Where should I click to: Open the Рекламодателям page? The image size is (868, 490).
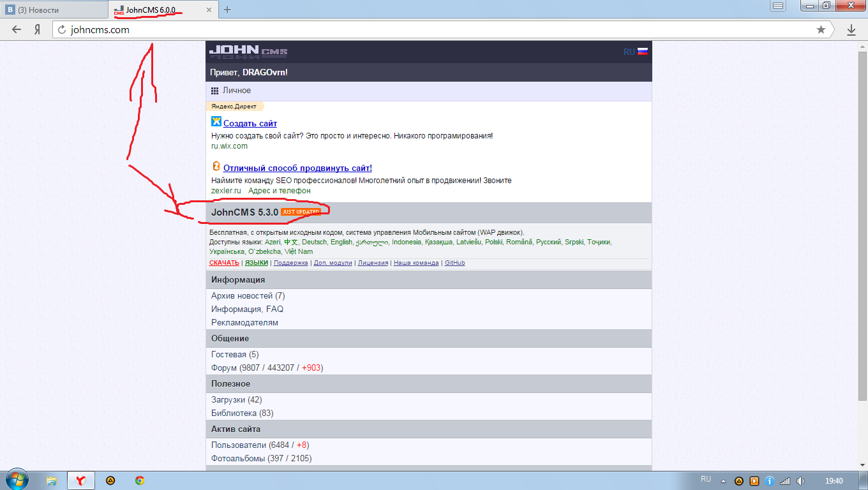(x=245, y=322)
